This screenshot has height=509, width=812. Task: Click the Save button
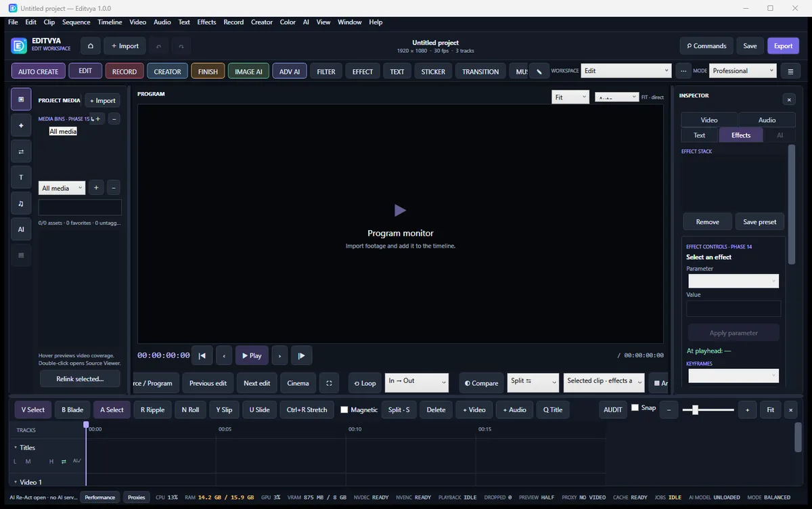tap(750, 46)
